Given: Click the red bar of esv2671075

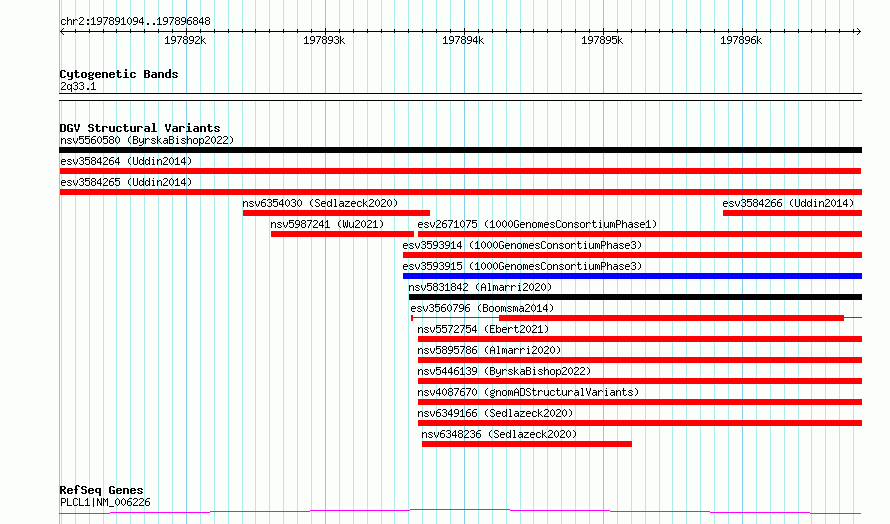Looking at the screenshot, I should click(x=640, y=234).
